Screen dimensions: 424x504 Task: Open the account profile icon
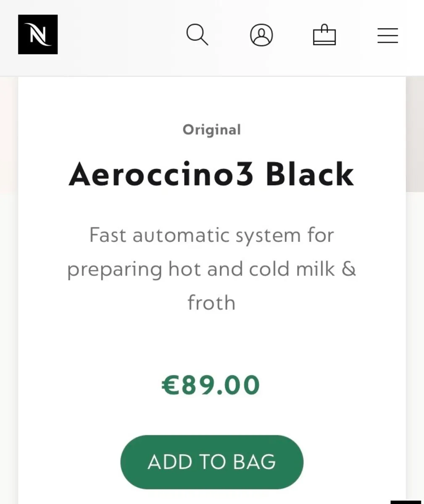261,35
